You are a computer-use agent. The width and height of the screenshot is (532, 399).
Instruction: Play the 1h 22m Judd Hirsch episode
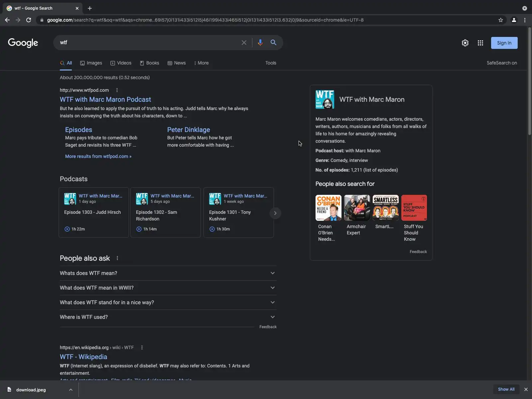click(67, 229)
